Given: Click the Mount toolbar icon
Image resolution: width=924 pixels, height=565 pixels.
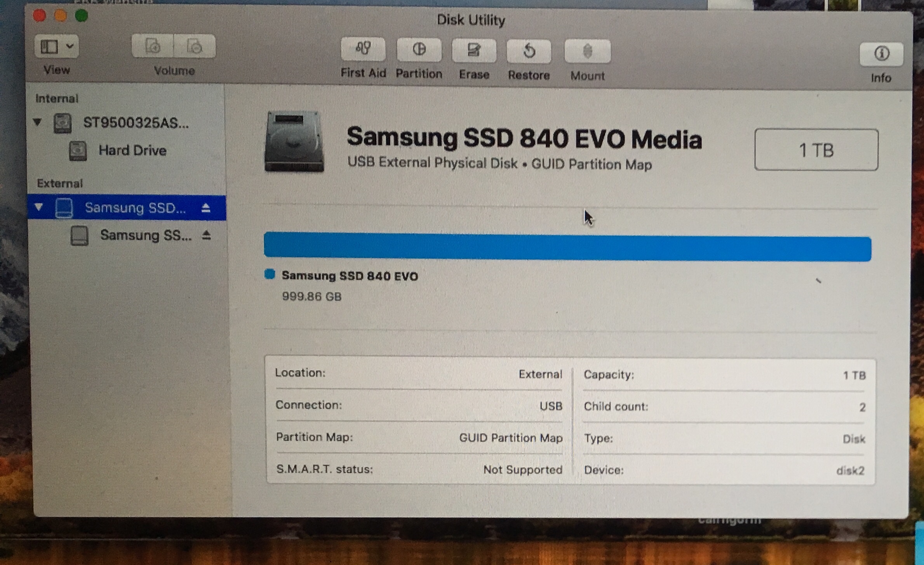Looking at the screenshot, I should coord(587,52).
